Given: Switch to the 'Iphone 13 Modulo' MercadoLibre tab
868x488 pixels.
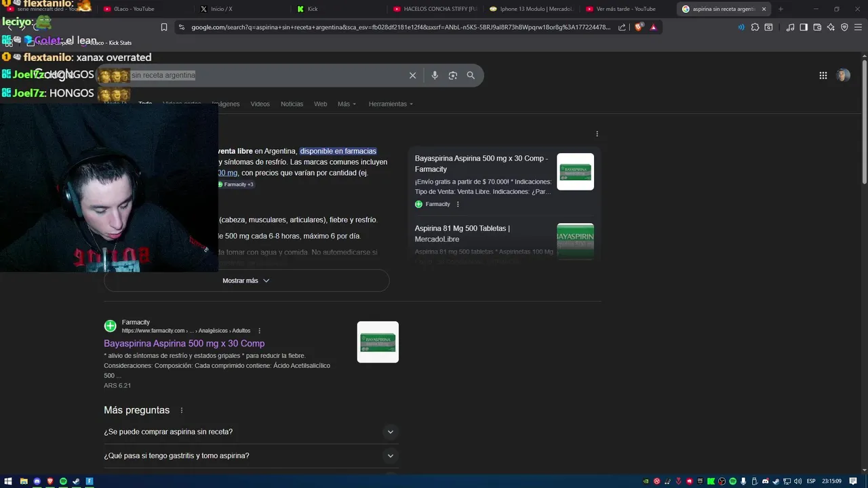Looking at the screenshot, I should [x=532, y=9].
